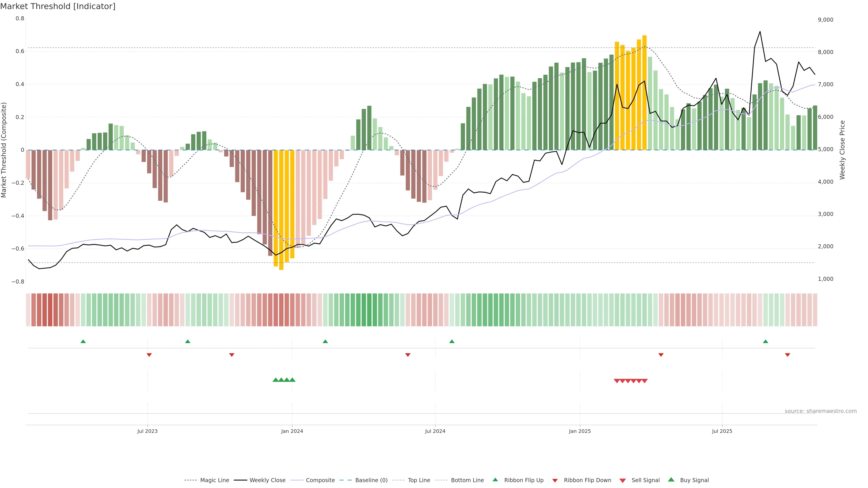Screen dimensions: 868x488
Task: Click the first green Ribbon Flip Up marker
Action: (83, 342)
